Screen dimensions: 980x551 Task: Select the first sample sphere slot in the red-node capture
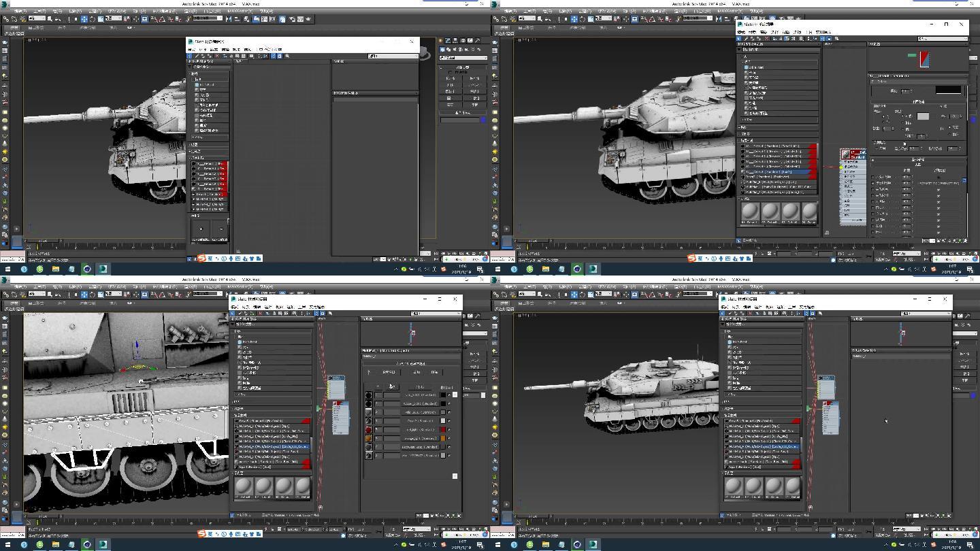pyautogui.click(x=750, y=211)
